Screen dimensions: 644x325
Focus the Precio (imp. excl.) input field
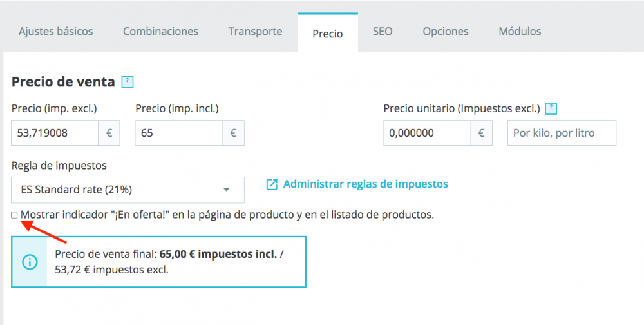coord(55,133)
